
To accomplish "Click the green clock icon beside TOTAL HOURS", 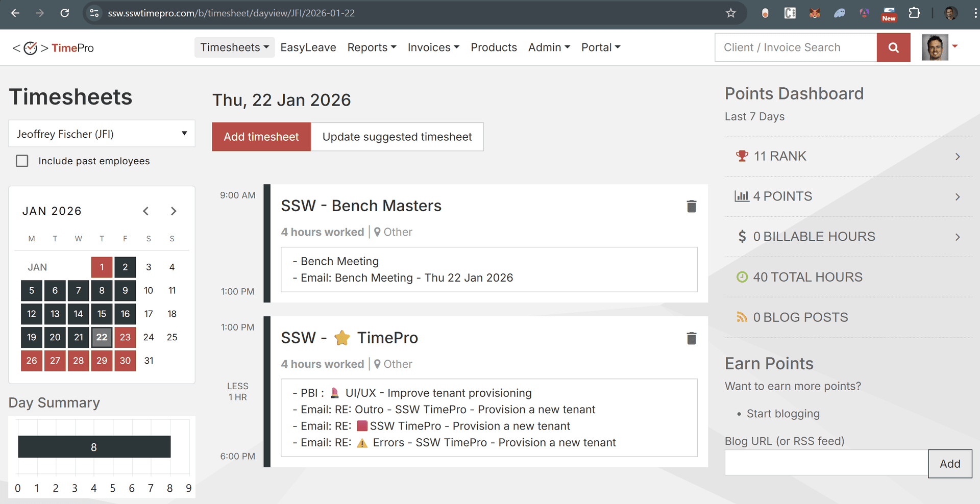I will coord(742,277).
